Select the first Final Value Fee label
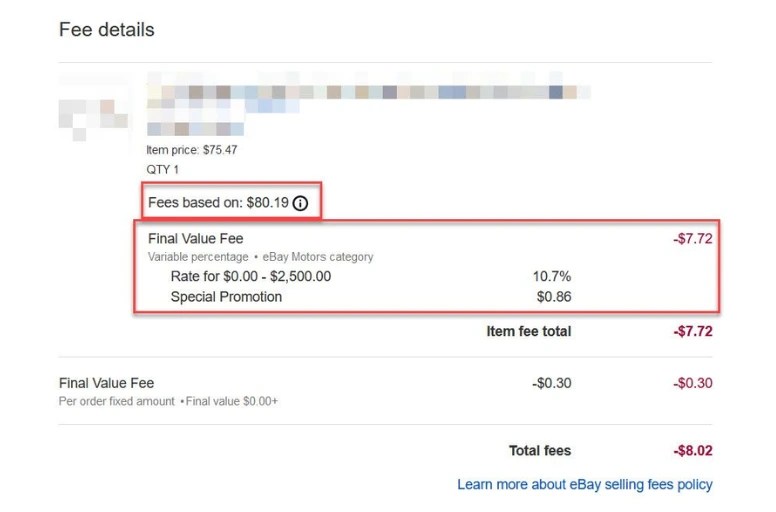 pos(195,238)
